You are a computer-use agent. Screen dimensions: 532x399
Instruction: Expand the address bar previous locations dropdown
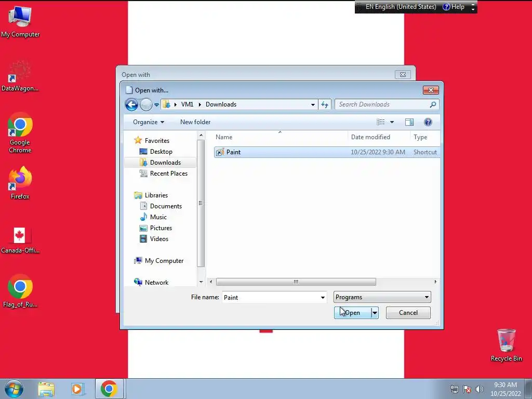tap(313, 104)
